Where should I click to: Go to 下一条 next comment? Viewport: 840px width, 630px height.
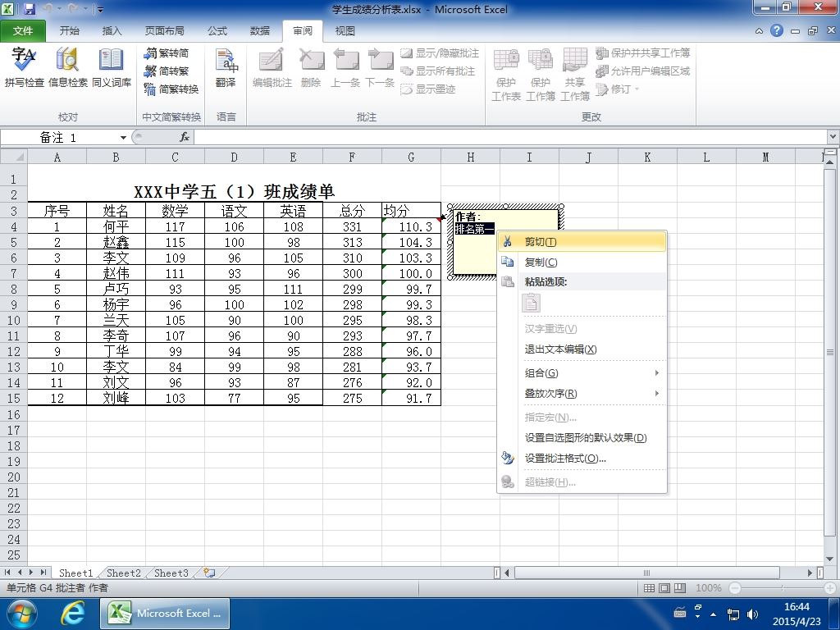380,66
